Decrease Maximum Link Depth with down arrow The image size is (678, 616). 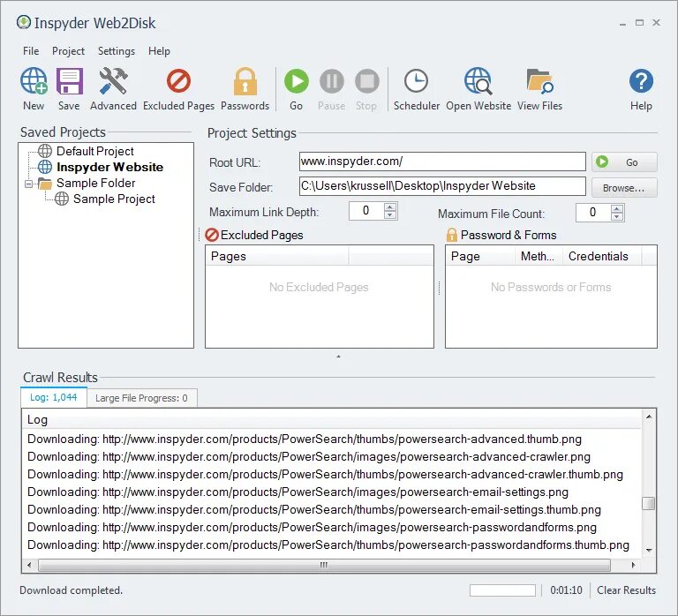tap(390, 215)
